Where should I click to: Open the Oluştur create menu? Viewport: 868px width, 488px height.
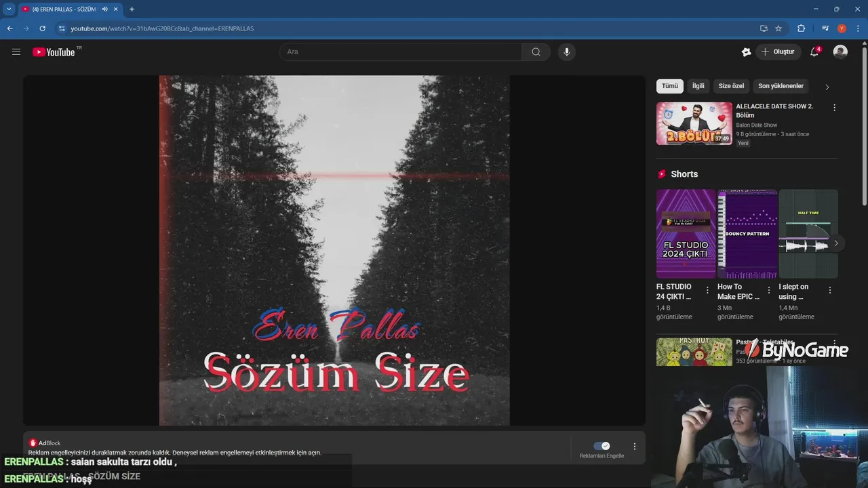(x=778, y=52)
